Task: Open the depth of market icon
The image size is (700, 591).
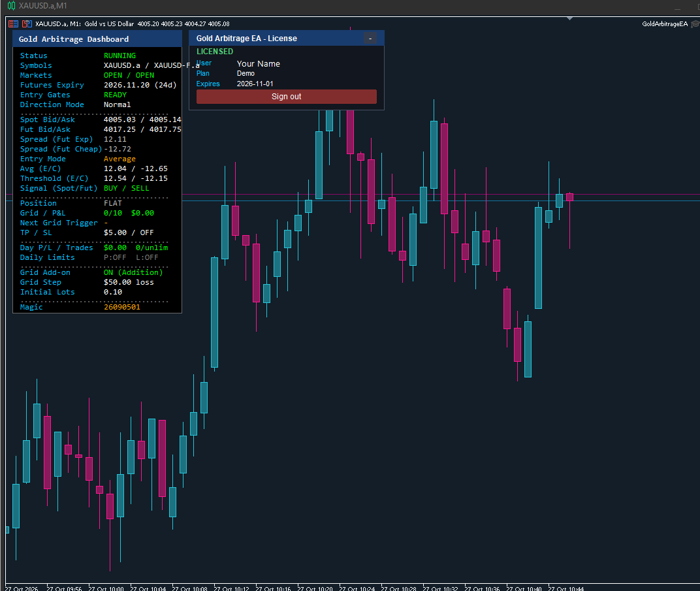Action: 27,24
